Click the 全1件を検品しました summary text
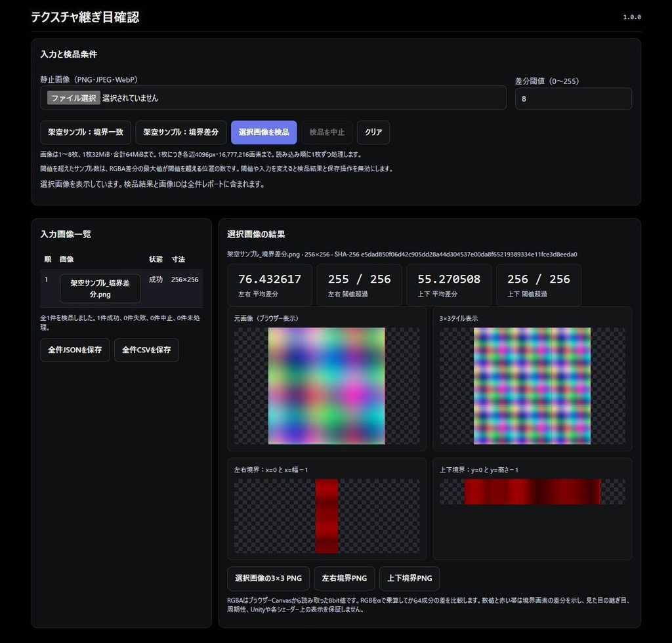Screen dimensions: 672x643 [120, 323]
